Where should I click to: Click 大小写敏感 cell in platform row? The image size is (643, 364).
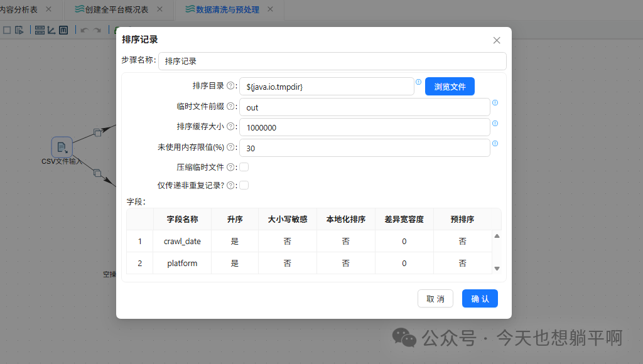(x=288, y=263)
